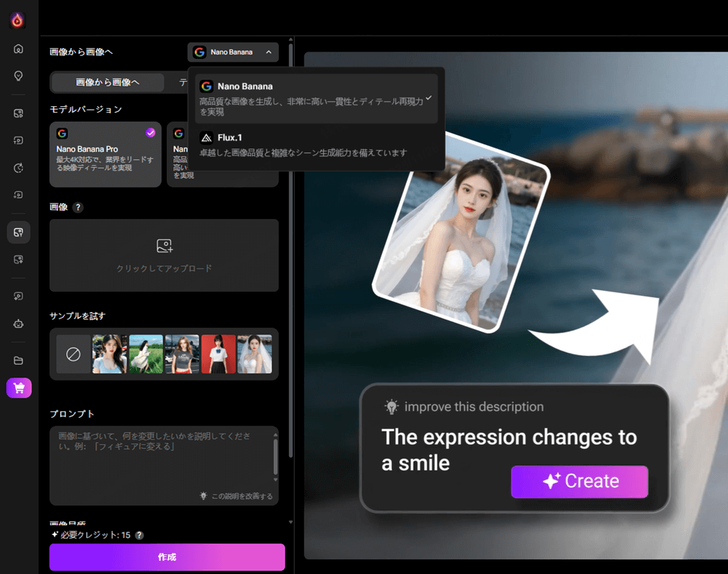Select the no-sample circle-slash option
728x574 pixels.
73,354
